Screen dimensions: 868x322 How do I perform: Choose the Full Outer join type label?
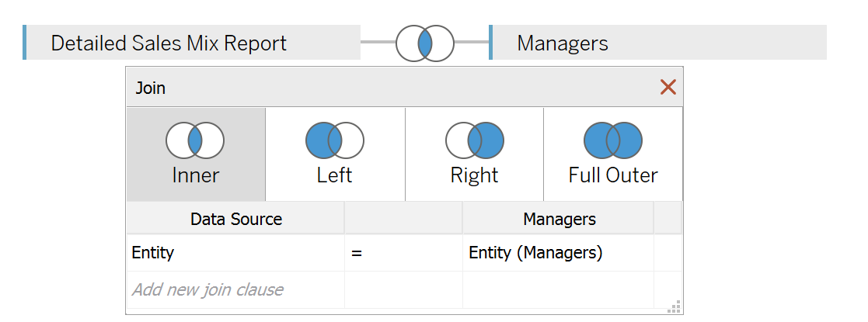[x=613, y=175]
